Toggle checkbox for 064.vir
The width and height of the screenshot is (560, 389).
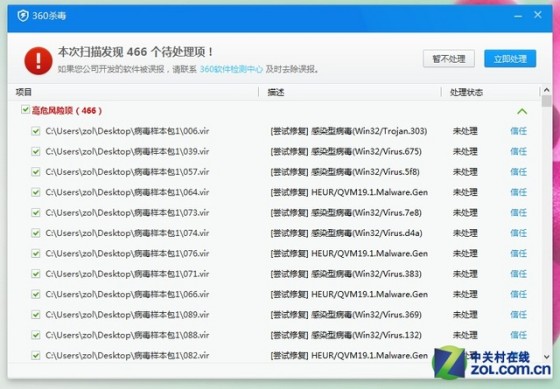pyautogui.click(x=36, y=192)
